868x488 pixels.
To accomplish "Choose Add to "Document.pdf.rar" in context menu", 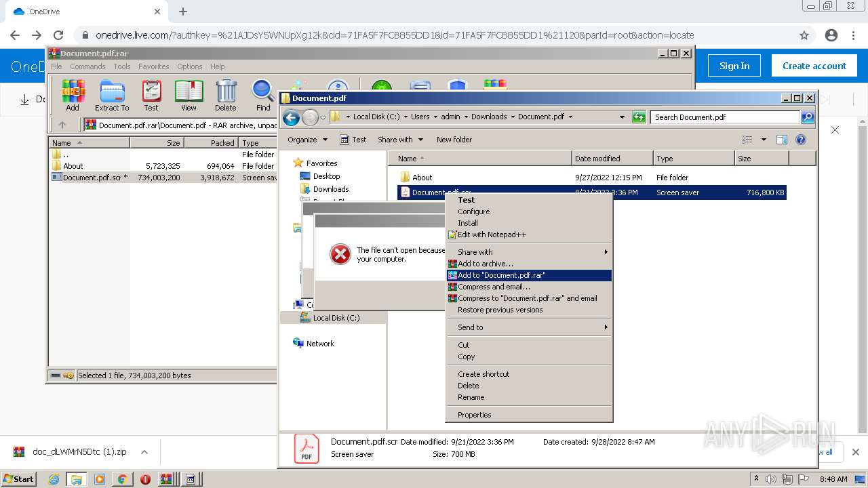I will click(529, 275).
